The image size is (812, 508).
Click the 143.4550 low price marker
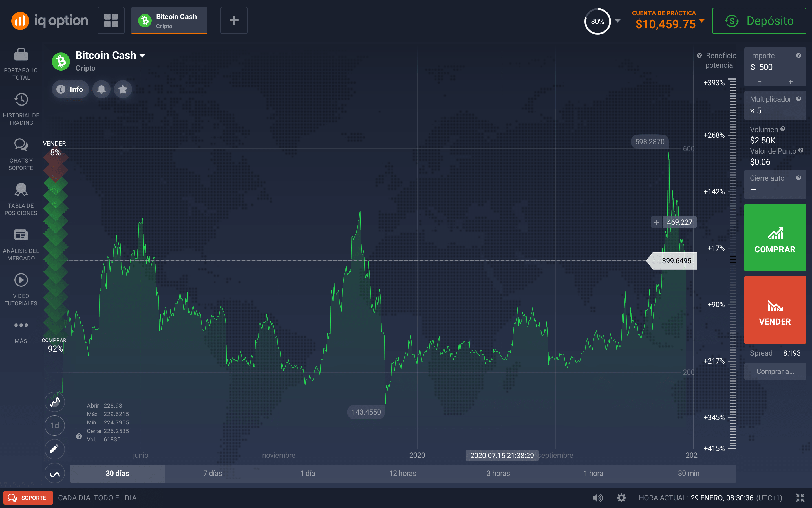coord(366,412)
